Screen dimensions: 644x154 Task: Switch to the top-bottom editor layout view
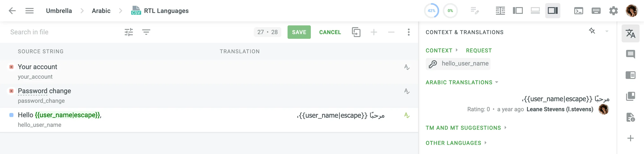pyautogui.click(x=535, y=11)
